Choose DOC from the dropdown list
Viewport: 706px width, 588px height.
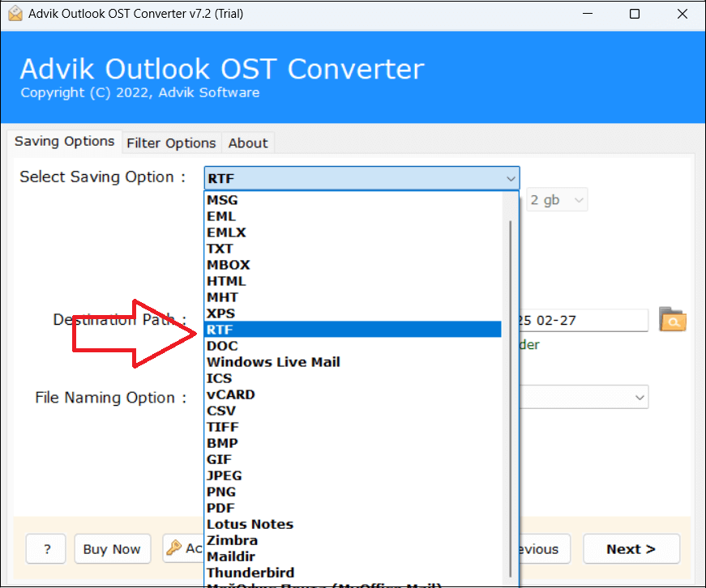pos(353,346)
